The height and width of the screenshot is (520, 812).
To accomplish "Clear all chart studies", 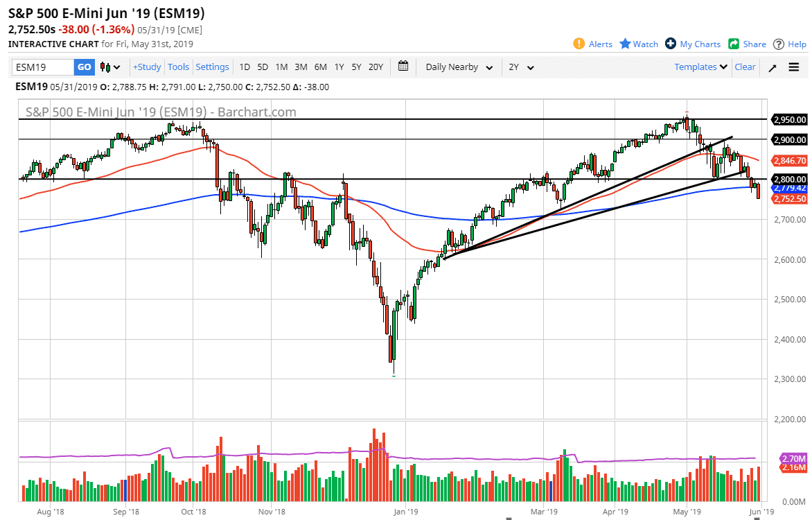I will click(745, 67).
